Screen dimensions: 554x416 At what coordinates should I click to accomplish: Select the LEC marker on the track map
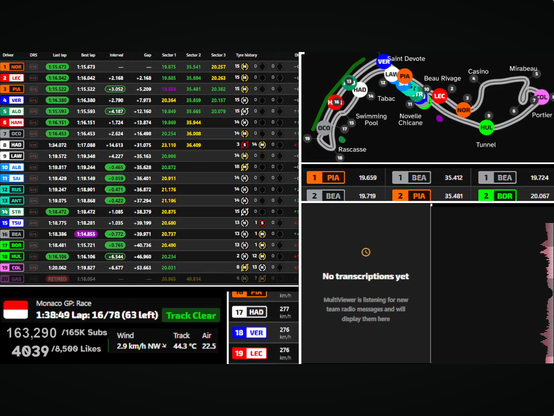pyautogui.click(x=439, y=96)
